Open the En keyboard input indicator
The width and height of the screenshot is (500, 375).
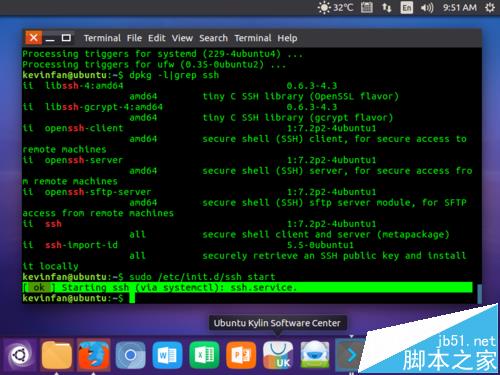pos(406,7)
